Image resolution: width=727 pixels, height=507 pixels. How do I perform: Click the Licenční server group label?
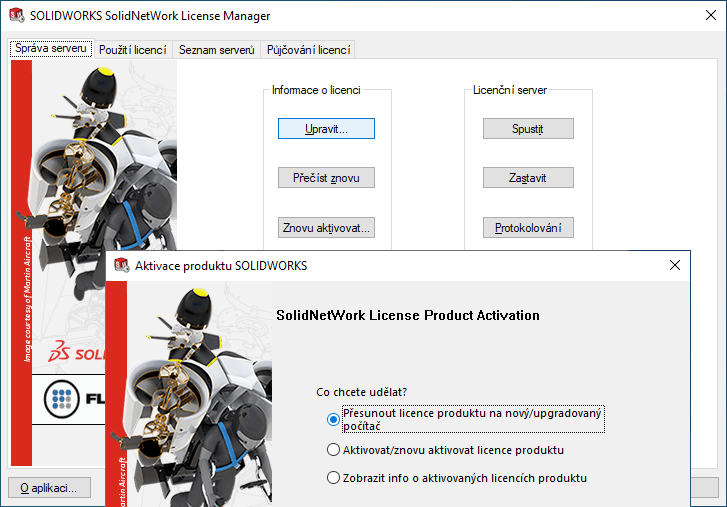[x=510, y=90]
